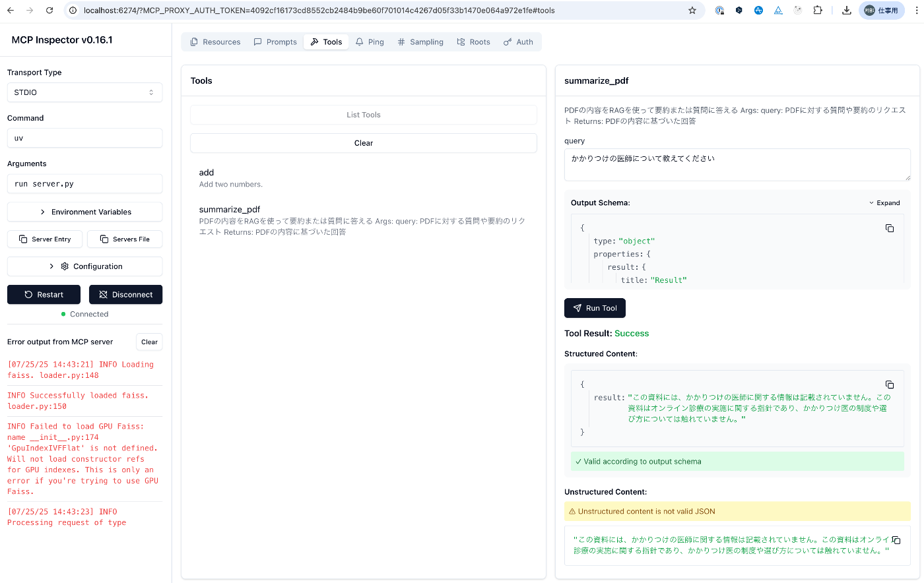Disconnect from the MCP server
This screenshot has width=924, height=583.
tap(125, 295)
